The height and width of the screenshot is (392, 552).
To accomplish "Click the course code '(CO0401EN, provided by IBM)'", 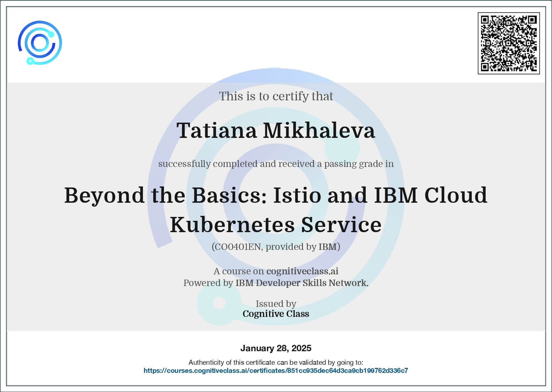I will click(276, 247).
